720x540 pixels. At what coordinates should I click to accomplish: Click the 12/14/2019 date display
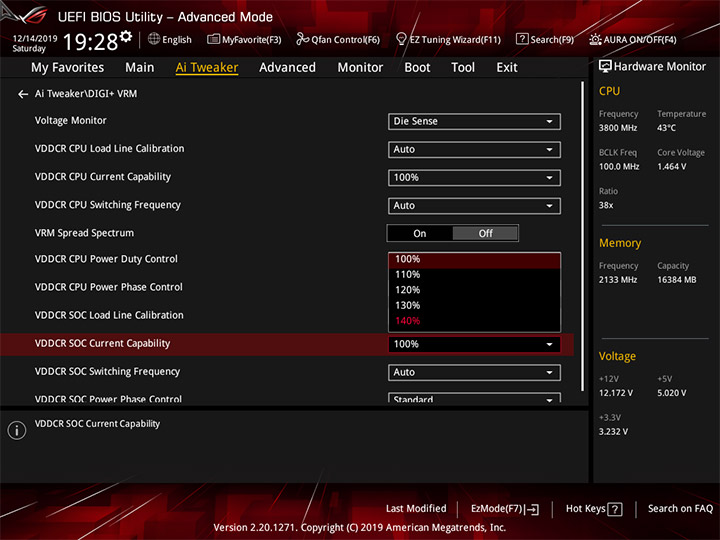[35, 38]
